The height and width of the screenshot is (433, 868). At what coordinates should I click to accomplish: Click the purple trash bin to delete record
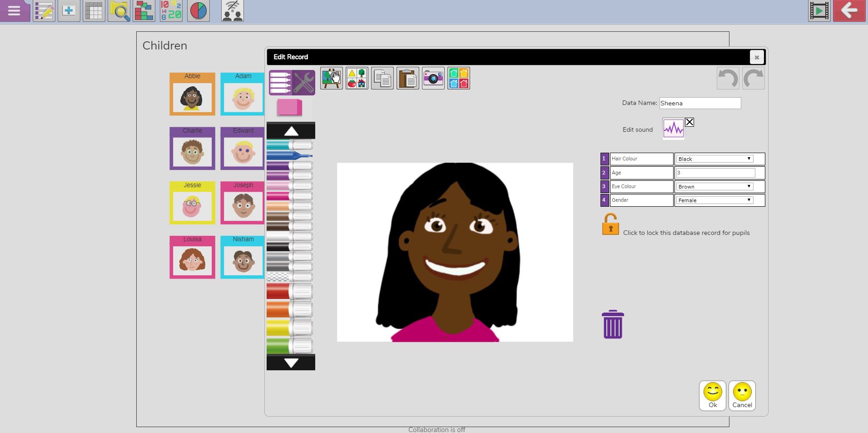(612, 324)
